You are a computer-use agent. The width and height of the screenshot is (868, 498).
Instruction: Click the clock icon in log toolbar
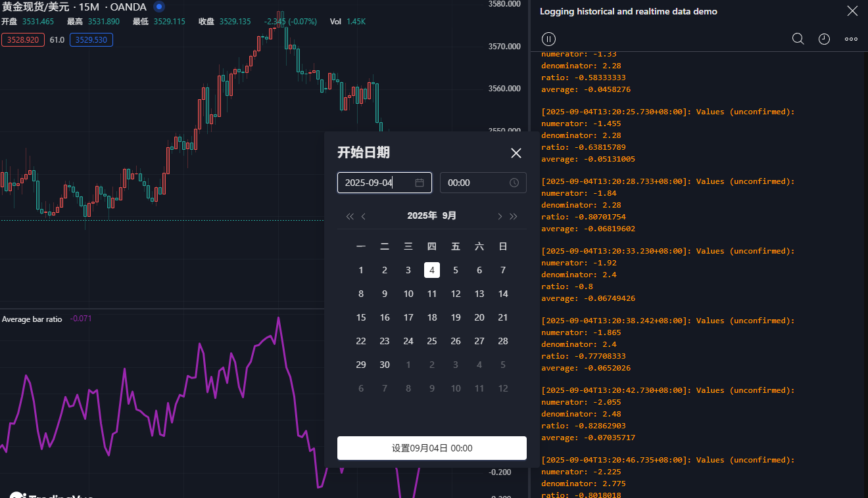[824, 39]
